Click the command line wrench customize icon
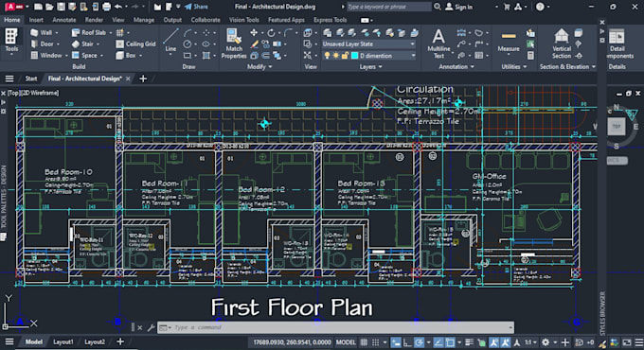Screen dimensions: 644x350 point(151,327)
